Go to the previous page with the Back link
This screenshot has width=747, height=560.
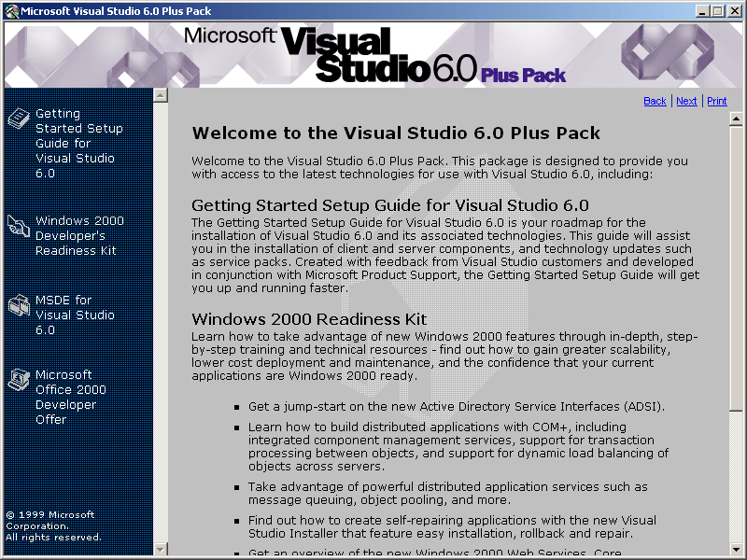click(x=655, y=101)
